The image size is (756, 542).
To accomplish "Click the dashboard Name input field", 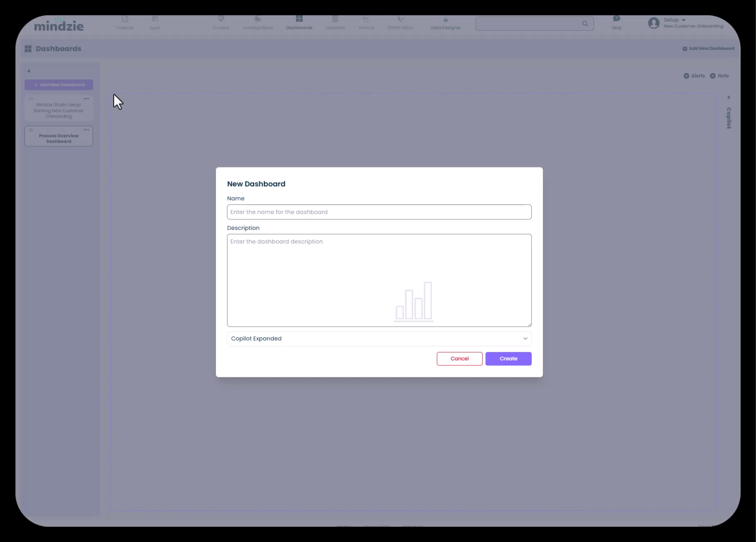I will click(379, 212).
